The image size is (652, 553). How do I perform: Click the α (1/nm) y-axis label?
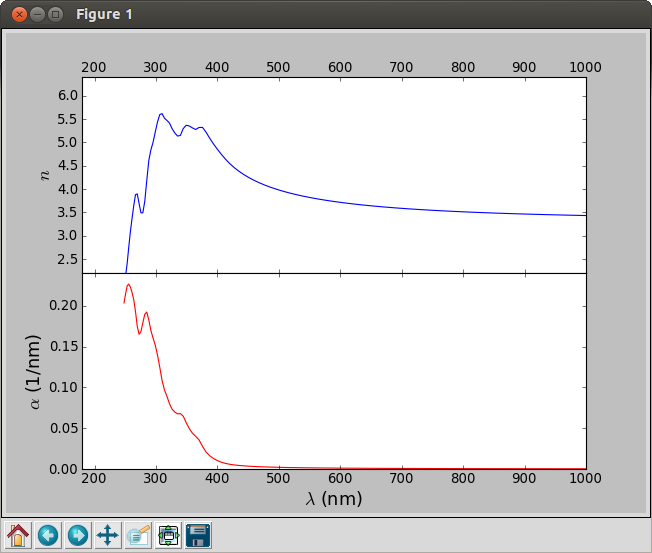[37, 371]
